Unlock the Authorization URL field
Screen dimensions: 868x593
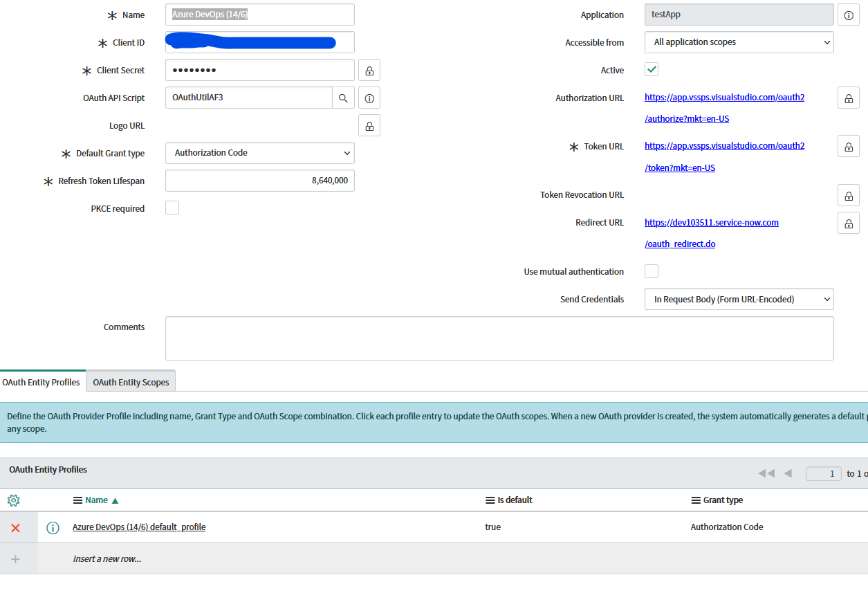(x=849, y=98)
